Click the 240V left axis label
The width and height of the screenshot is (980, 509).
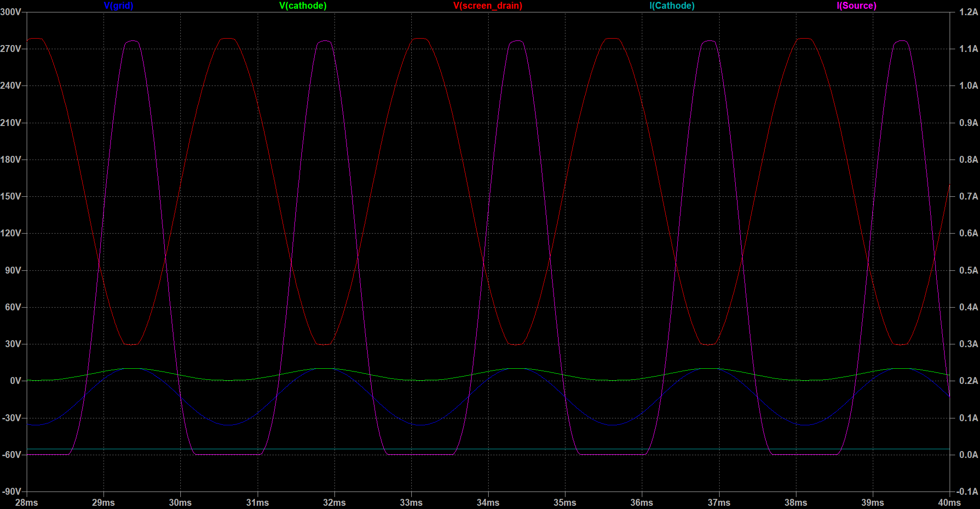11,86
